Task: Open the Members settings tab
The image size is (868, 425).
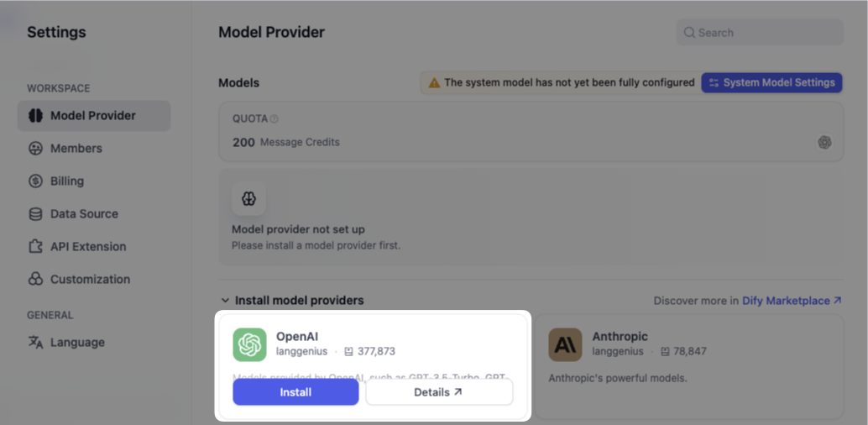Action: click(76, 149)
